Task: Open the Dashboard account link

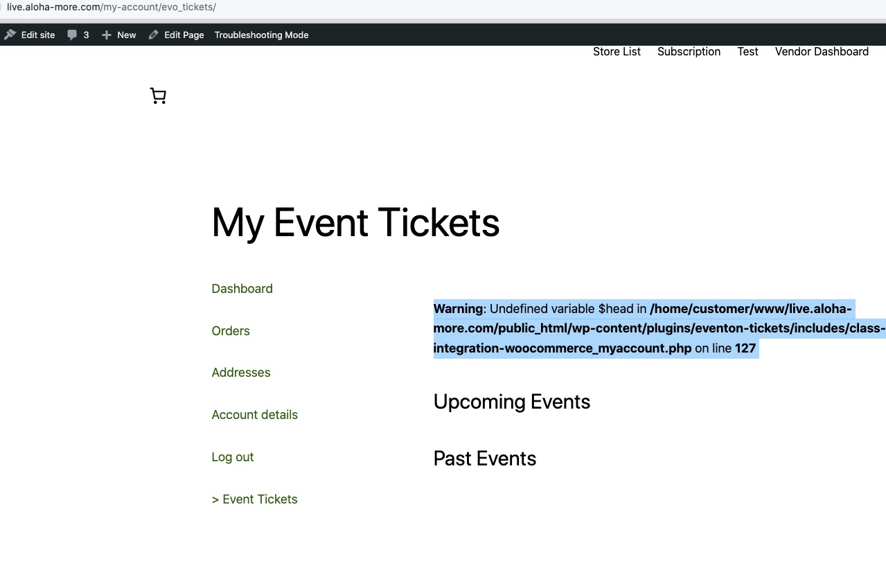Action: tap(242, 289)
